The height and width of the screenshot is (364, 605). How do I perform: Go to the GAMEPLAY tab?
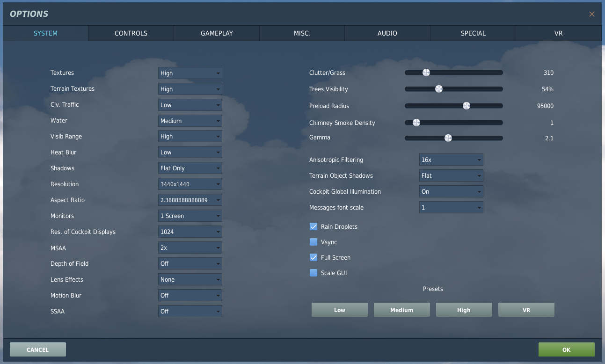click(x=217, y=33)
